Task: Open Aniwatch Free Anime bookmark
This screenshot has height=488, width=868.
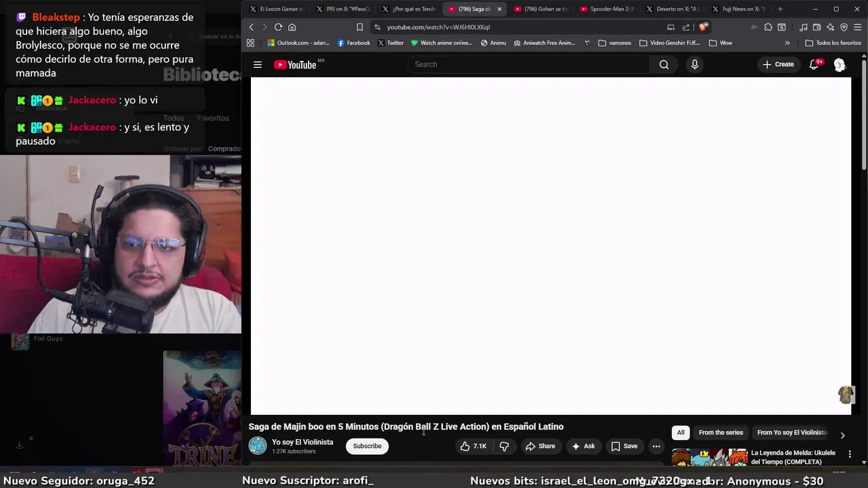Action: pyautogui.click(x=545, y=43)
